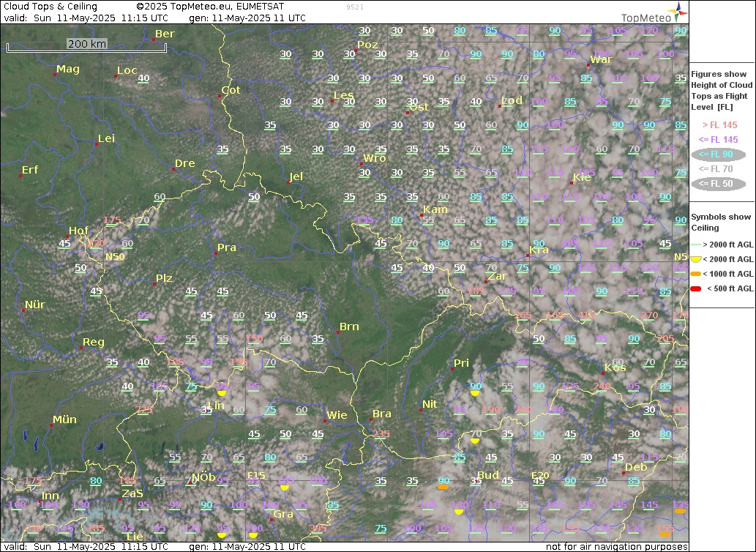
Task: Click the pink '> FL 145' legend entry
Action: (x=720, y=125)
